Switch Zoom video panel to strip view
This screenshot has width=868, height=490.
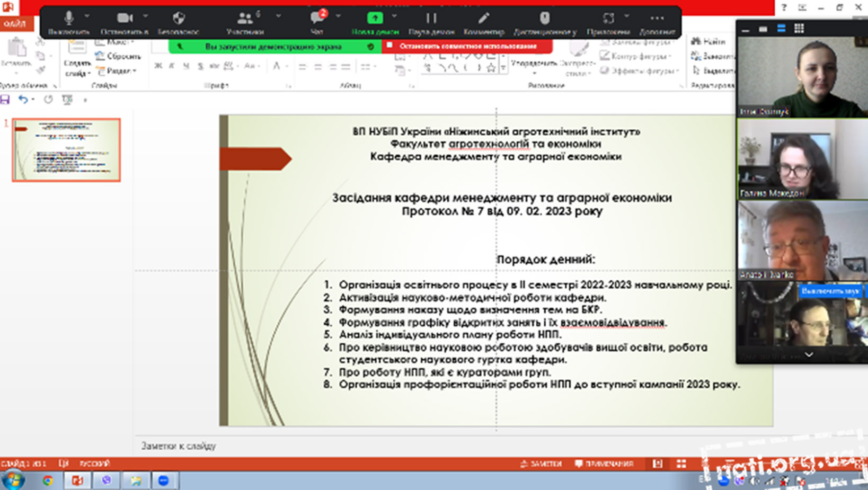tap(781, 29)
